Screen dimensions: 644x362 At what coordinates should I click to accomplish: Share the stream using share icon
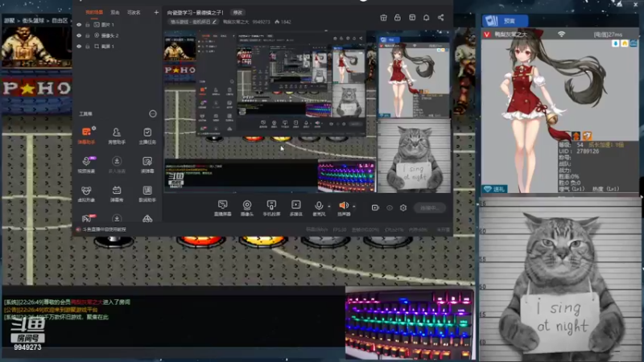[440, 18]
